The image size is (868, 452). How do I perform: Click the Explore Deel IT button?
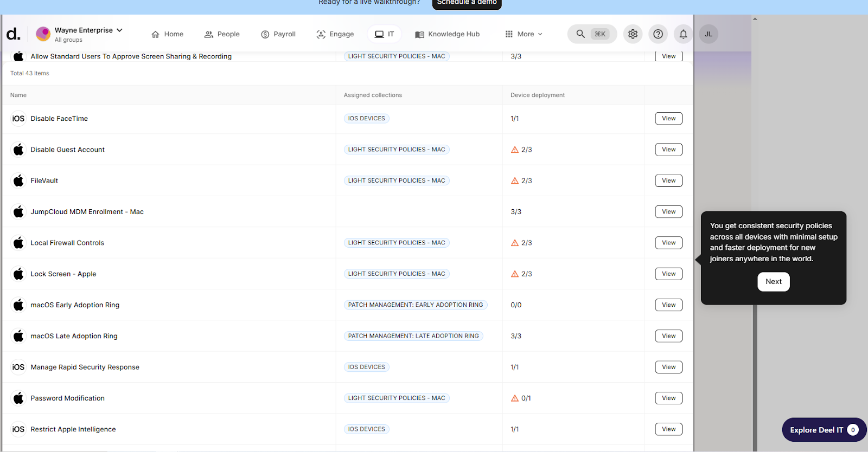824,430
